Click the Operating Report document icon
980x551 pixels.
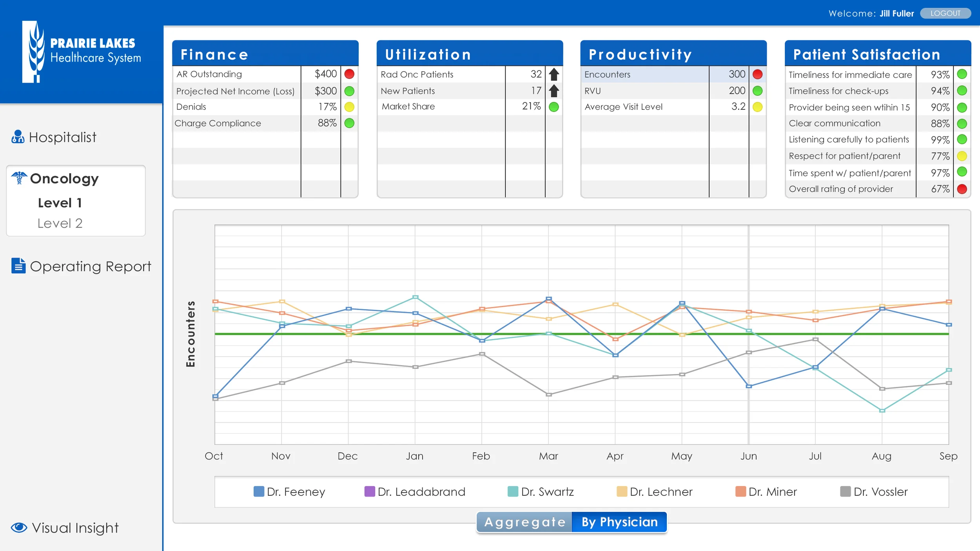(18, 266)
